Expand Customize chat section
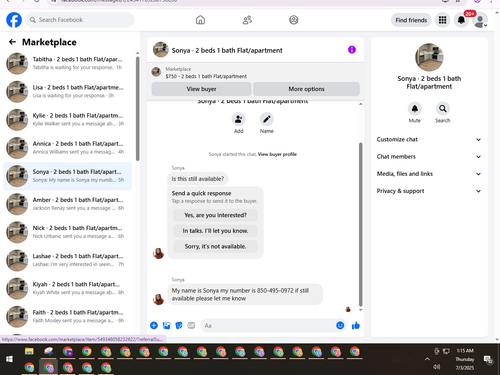 pyautogui.click(x=429, y=139)
